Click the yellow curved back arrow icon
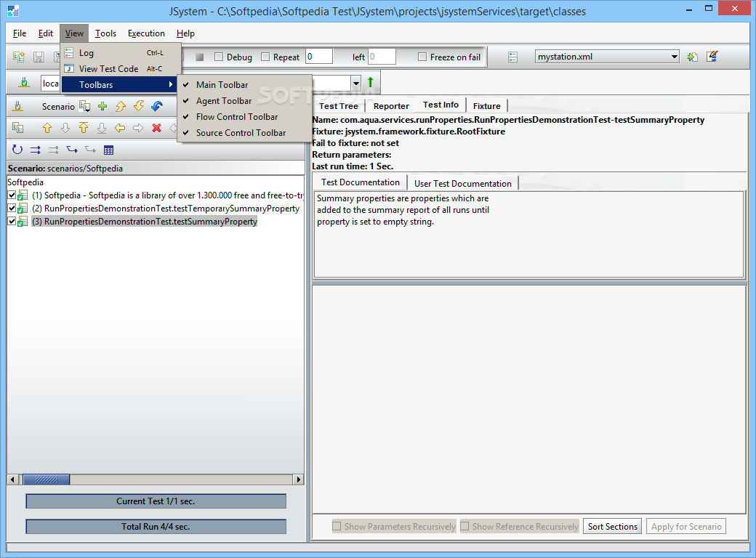756x558 pixels. coord(139,106)
